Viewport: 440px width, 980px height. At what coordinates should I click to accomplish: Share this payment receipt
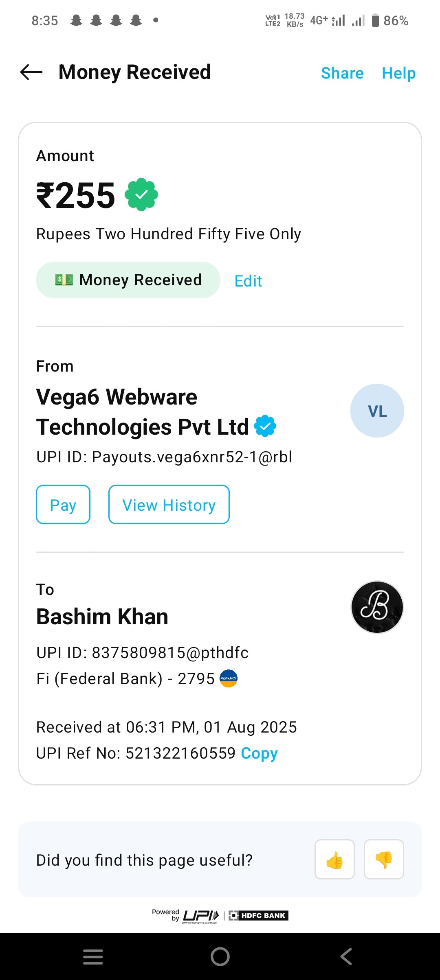[x=342, y=73]
